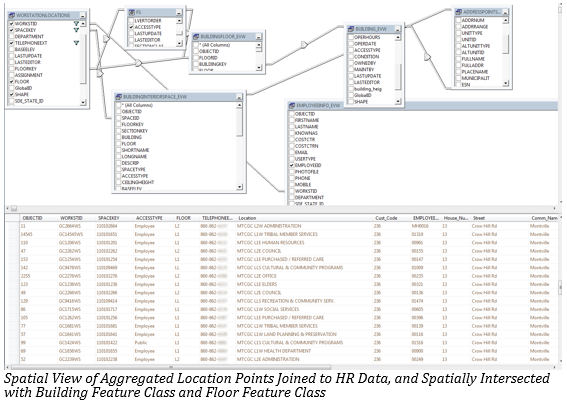Minimize the BUILDINGINTERIORSPACE_EVW table window
Screen dimensions: 567x404
(x=239, y=97)
